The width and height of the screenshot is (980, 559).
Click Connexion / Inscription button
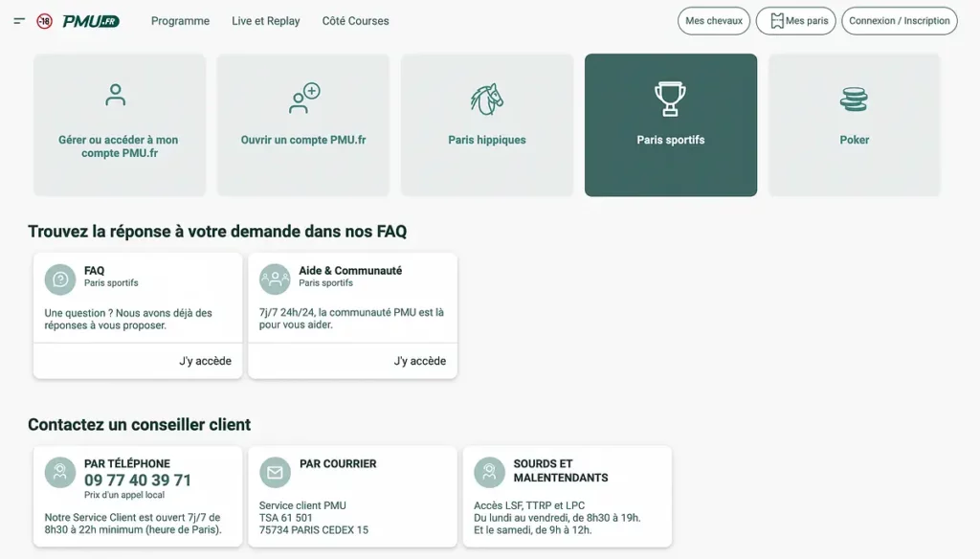point(899,21)
